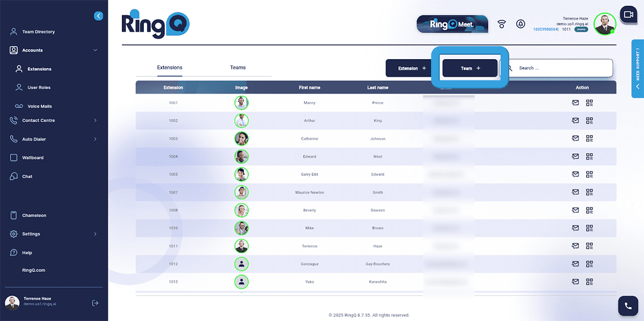
Task: Open the QR code for extension 1003
Action: pyautogui.click(x=589, y=138)
